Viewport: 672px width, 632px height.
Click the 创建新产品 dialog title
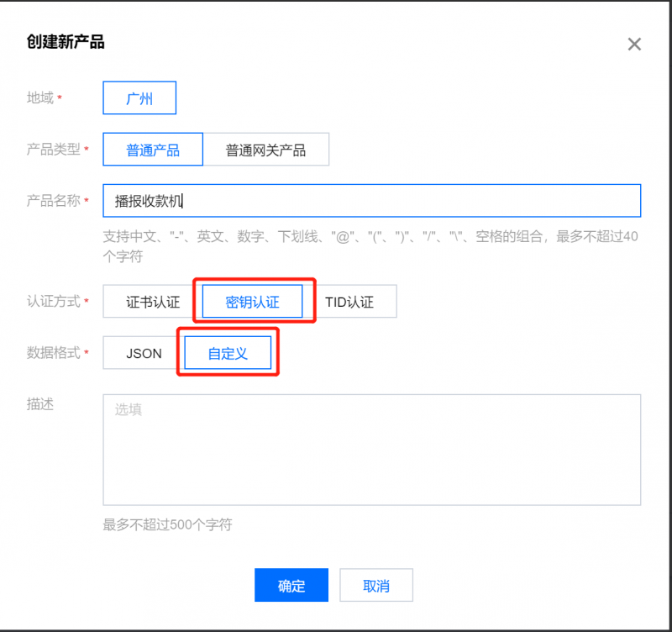point(66,42)
